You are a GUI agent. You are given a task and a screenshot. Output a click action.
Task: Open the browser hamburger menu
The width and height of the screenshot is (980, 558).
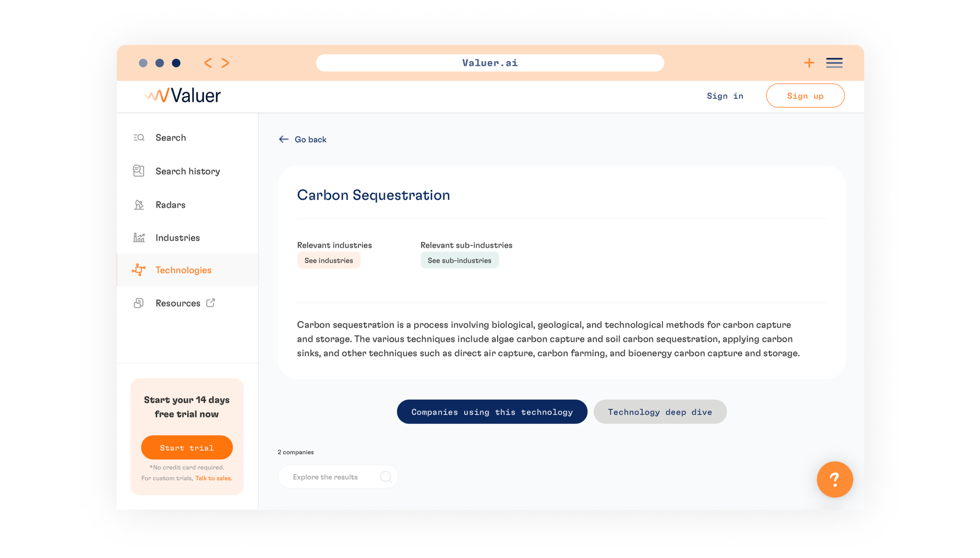tap(834, 63)
